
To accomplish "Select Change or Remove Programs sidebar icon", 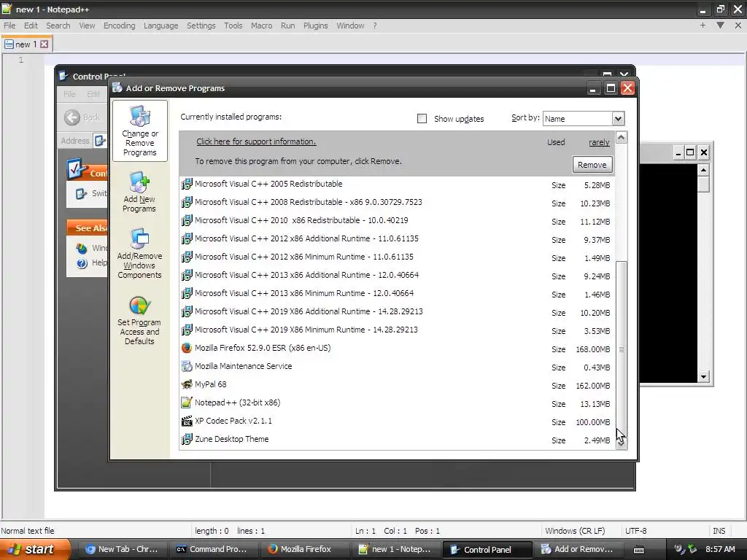I will (140, 117).
